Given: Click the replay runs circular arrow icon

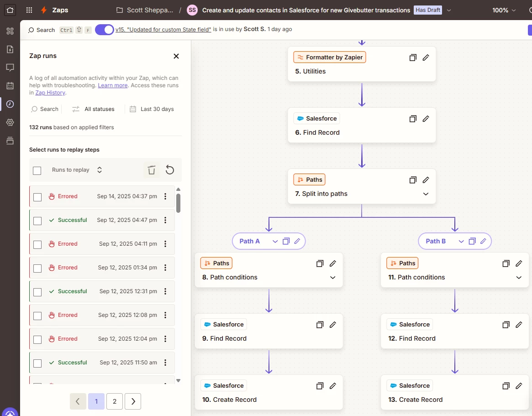Looking at the screenshot, I should click(169, 170).
